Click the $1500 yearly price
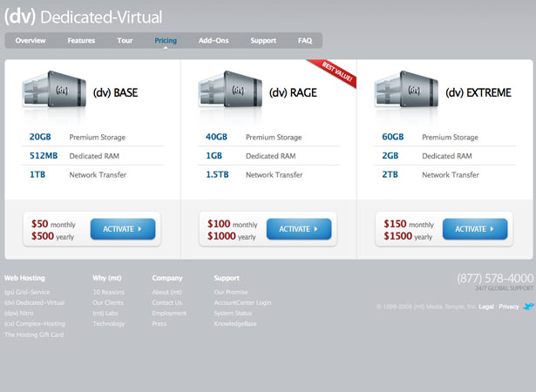The width and height of the screenshot is (536, 392). click(408, 236)
